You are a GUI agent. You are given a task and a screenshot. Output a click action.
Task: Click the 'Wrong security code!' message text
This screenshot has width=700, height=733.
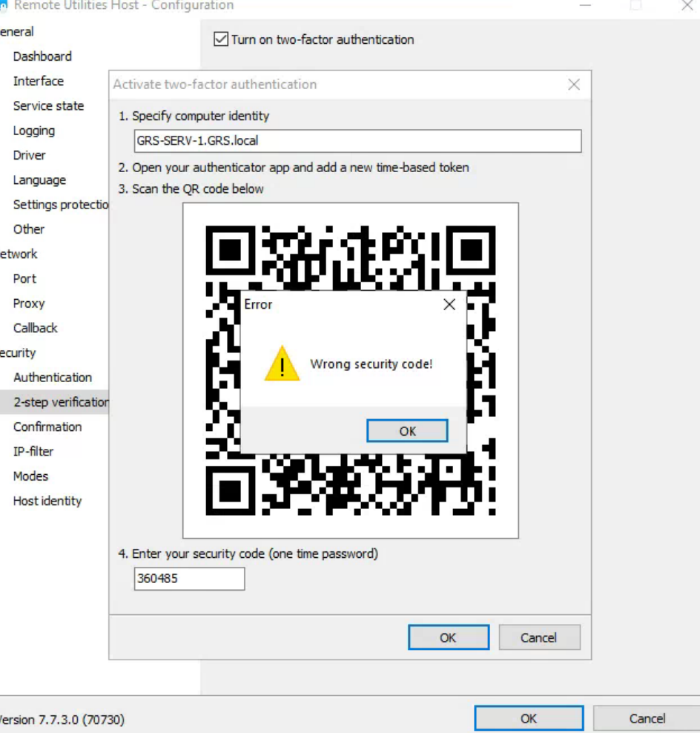[x=372, y=364]
